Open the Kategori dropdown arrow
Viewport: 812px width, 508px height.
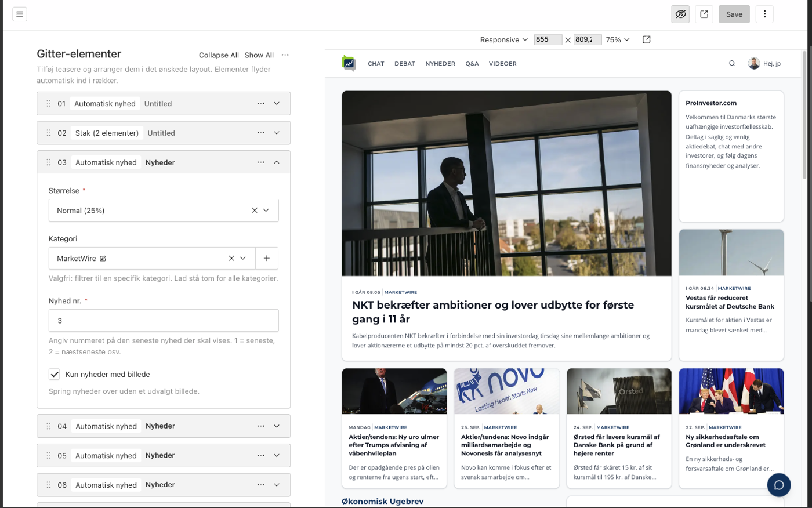(x=243, y=259)
